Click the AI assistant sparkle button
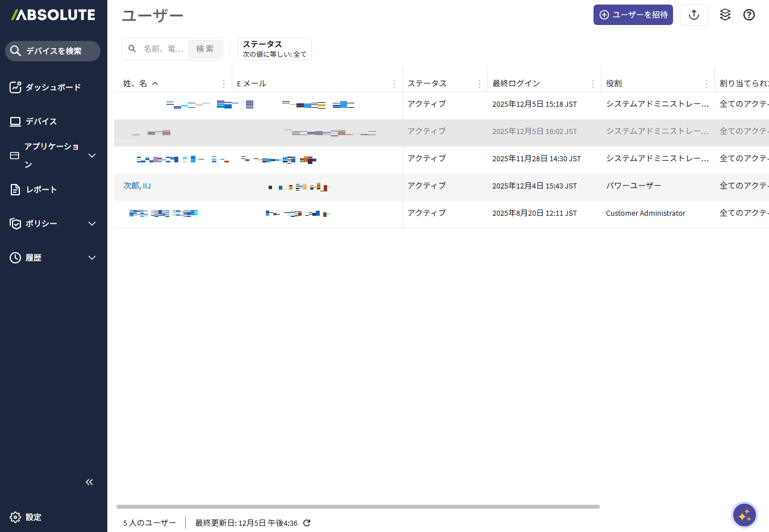 click(744, 515)
